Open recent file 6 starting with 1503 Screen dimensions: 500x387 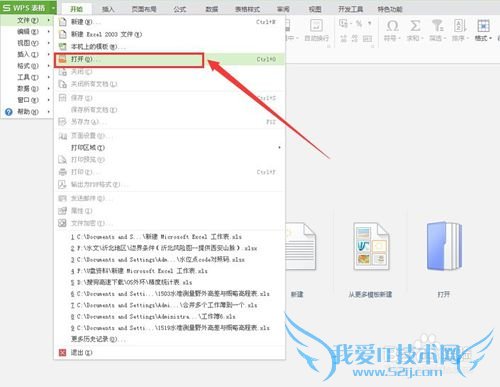point(169,294)
